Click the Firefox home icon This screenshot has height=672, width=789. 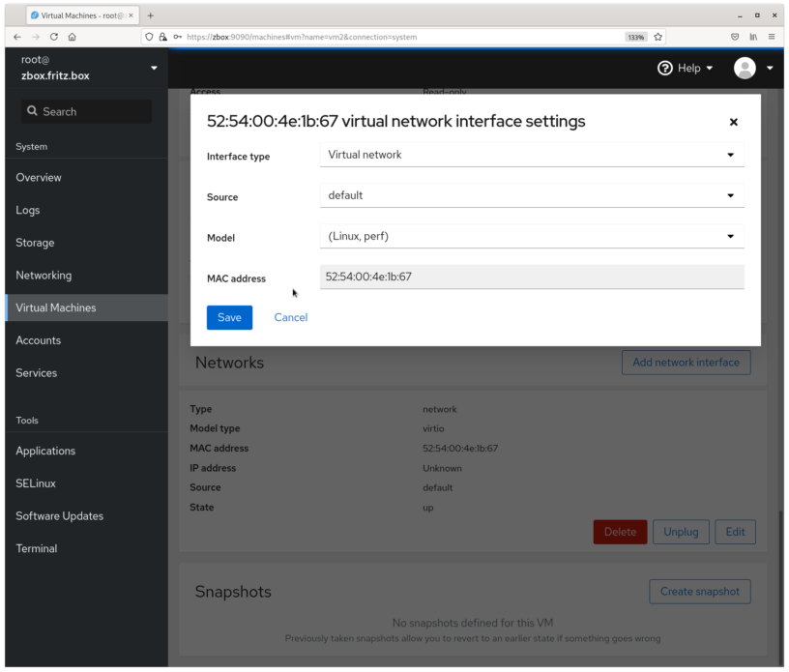[71, 37]
